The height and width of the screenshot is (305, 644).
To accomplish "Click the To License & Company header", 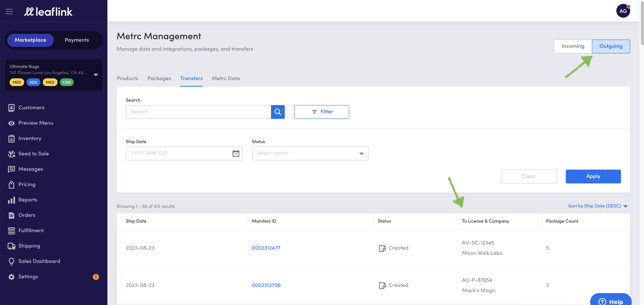I will click(485, 221).
